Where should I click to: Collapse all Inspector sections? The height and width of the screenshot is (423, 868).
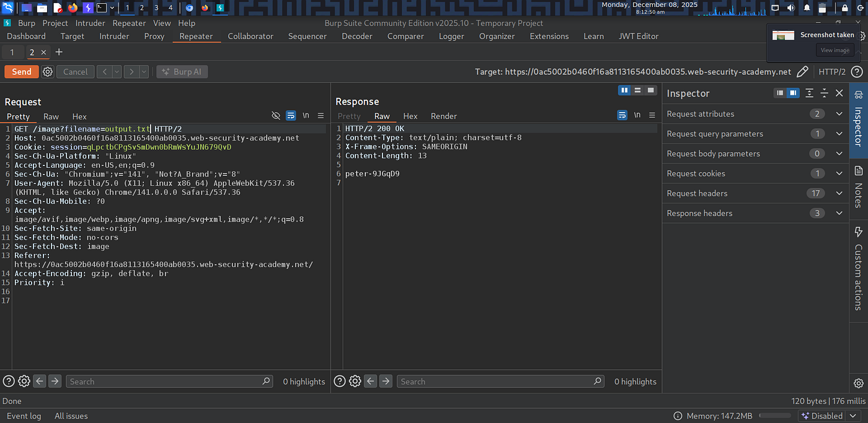[824, 93]
